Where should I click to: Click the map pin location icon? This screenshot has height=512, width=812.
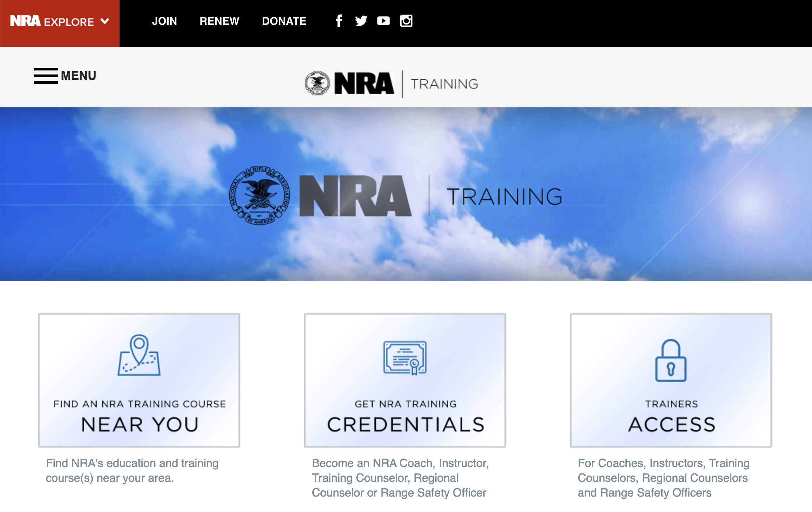tap(139, 355)
